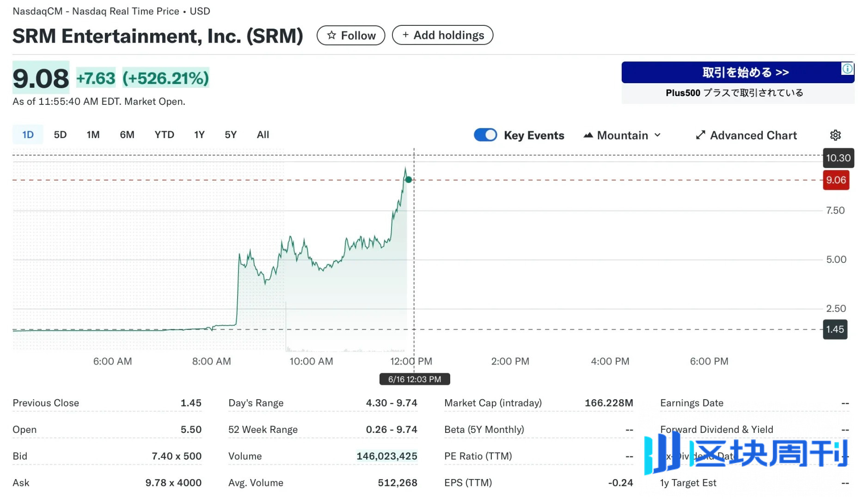
Task: Select the 5Y range tab
Action: [231, 134]
